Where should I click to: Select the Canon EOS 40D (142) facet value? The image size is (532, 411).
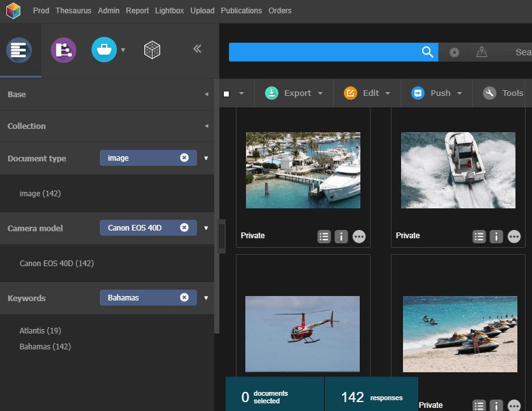[x=57, y=264]
